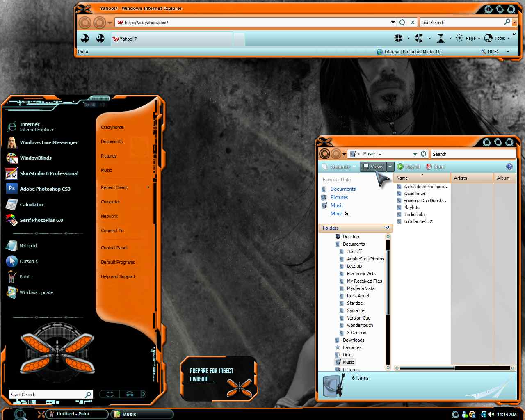525x420 pixels.
Task: Click the refresh icon in Music explorer address bar
Action: pyautogui.click(x=424, y=154)
